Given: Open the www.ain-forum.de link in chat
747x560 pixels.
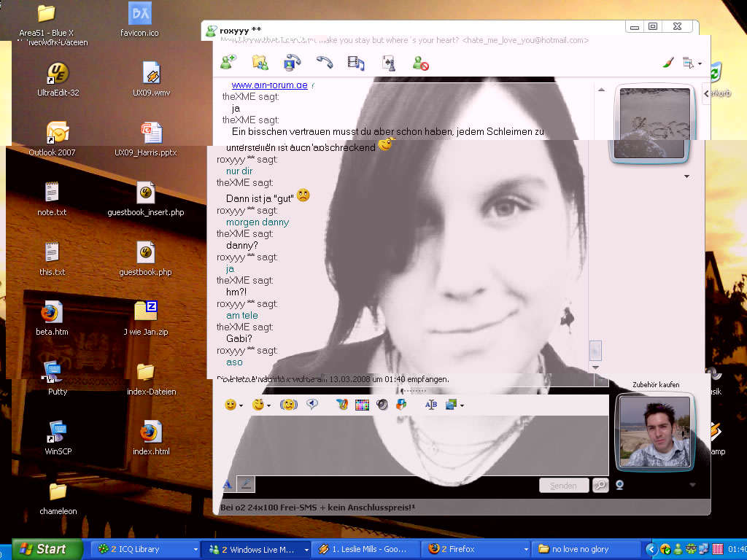Looking at the screenshot, I should click(x=269, y=85).
